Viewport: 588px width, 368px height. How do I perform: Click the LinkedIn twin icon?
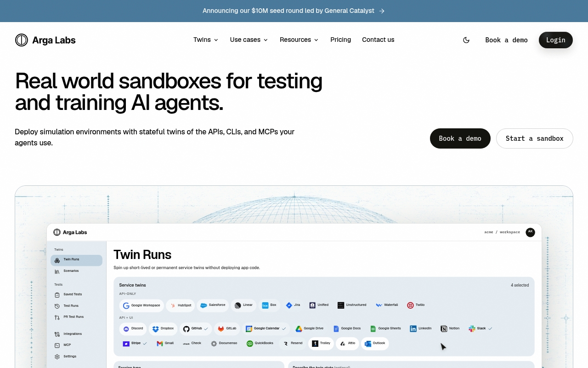tap(413, 329)
